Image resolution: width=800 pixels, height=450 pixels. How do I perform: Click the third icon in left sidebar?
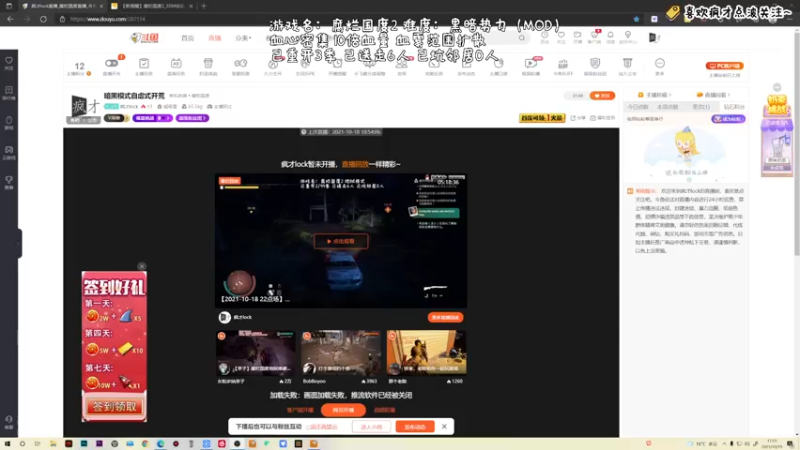point(9,122)
